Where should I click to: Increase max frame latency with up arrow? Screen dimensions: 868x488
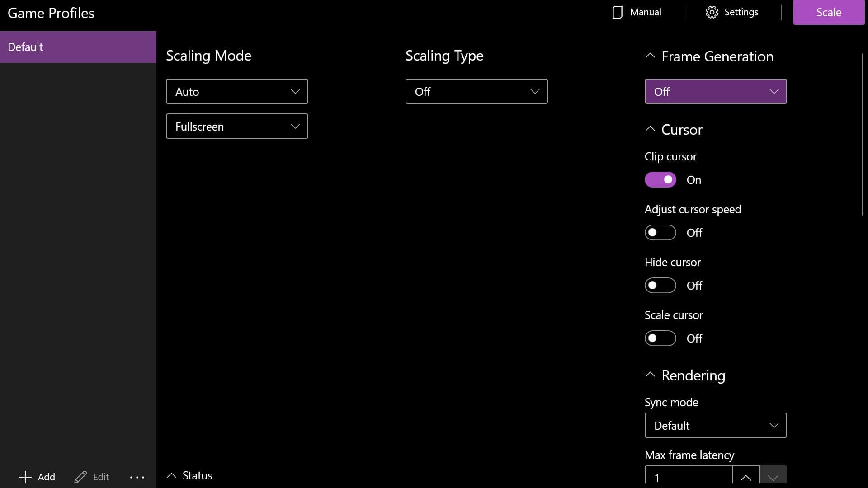pyautogui.click(x=745, y=477)
